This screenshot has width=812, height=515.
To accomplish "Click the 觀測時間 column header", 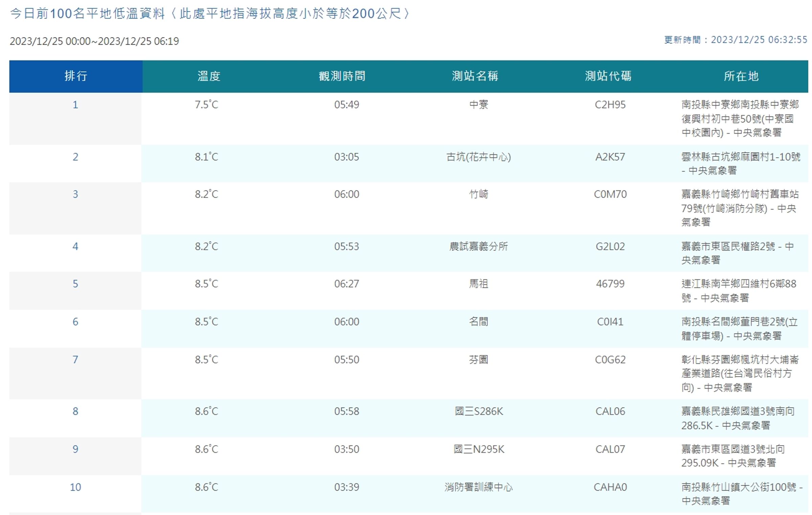I will coord(342,76).
